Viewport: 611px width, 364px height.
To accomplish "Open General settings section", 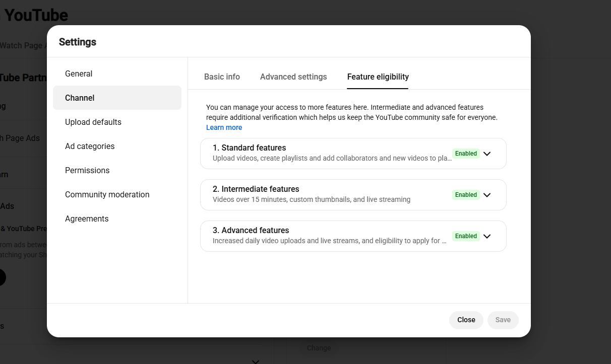I will point(117,74).
